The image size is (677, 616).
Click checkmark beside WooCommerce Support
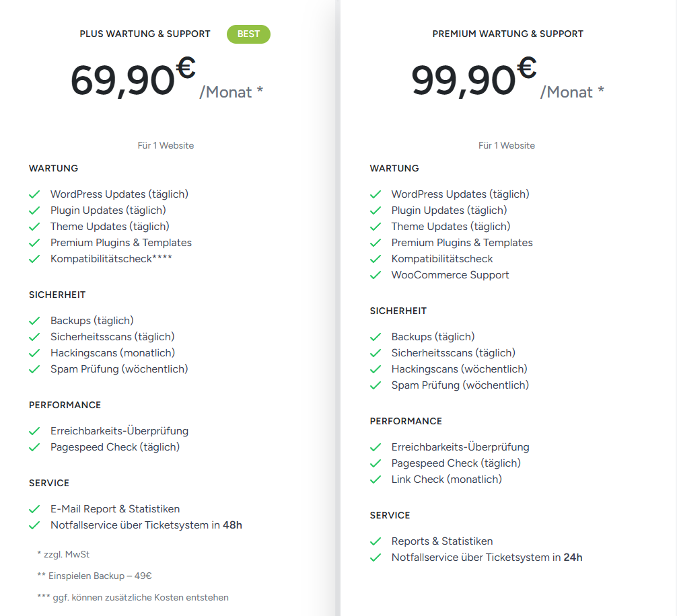tap(376, 275)
